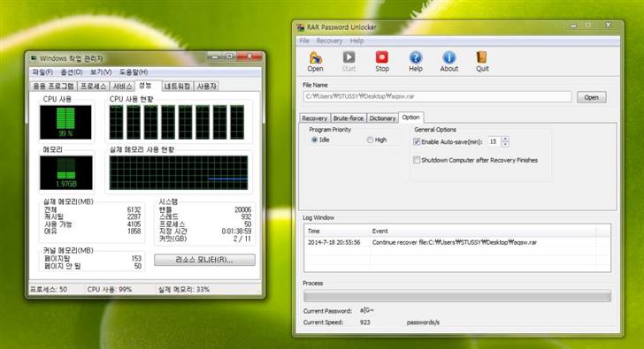
Task: Click the greyed Start toolbar icon
Action: coord(349,62)
